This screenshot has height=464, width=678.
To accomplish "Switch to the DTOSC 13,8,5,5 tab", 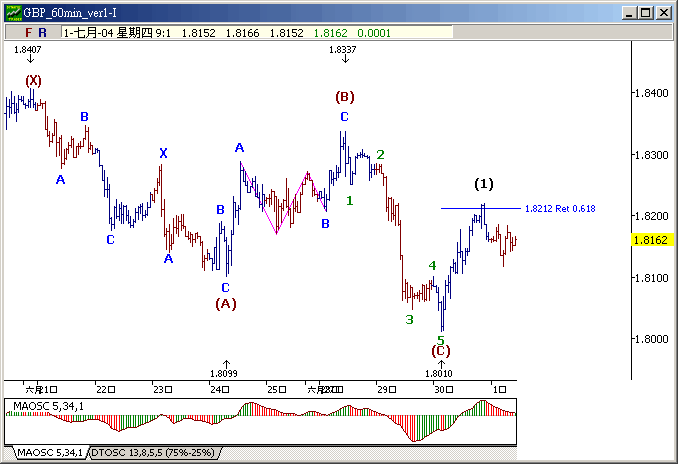I will click(x=154, y=453).
